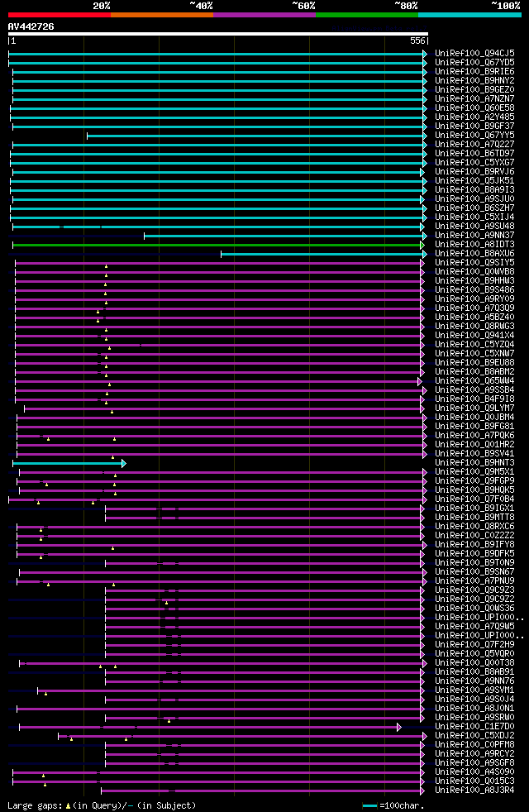This screenshot has width=529, height=812.
Task: Click the cyan alignment bar of B8AXU6
Action: 324,255
